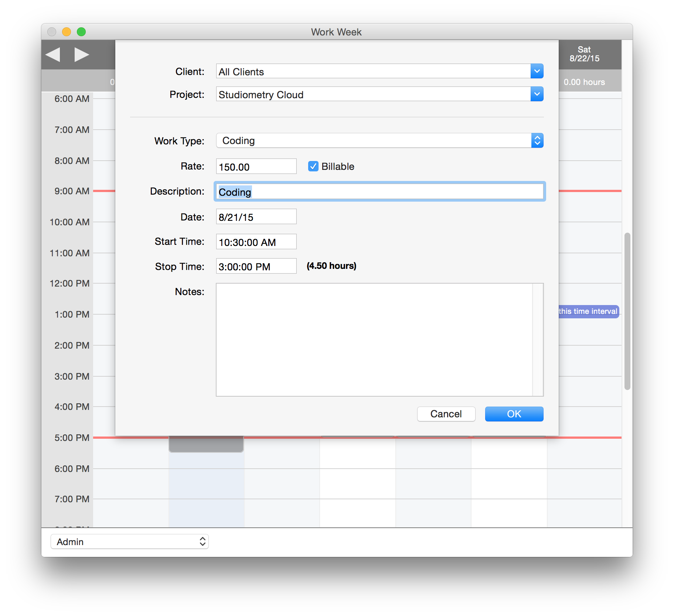The width and height of the screenshot is (674, 616).
Task: Click the 6:00 AM time label
Action: click(x=72, y=99)
